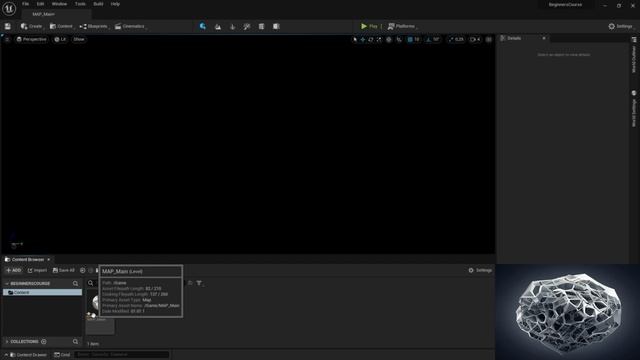Open the Platforms dropdown
The image size is (640, 360).
click(402, 26)
